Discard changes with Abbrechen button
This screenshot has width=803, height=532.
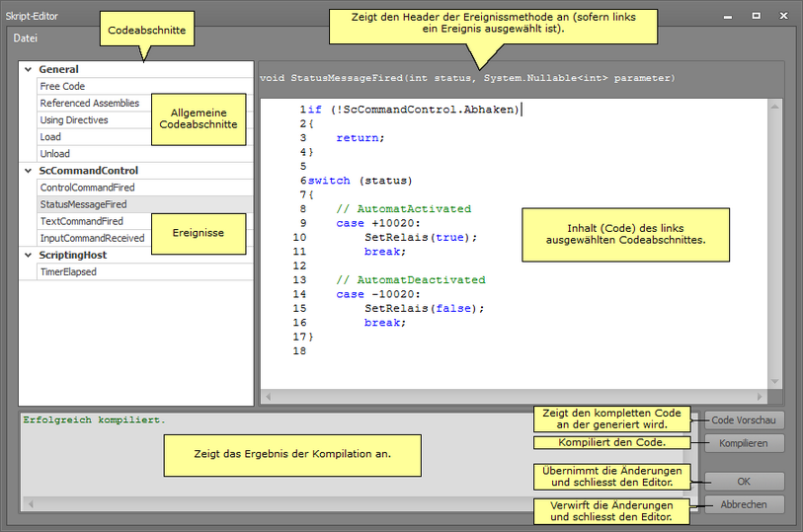744,505
